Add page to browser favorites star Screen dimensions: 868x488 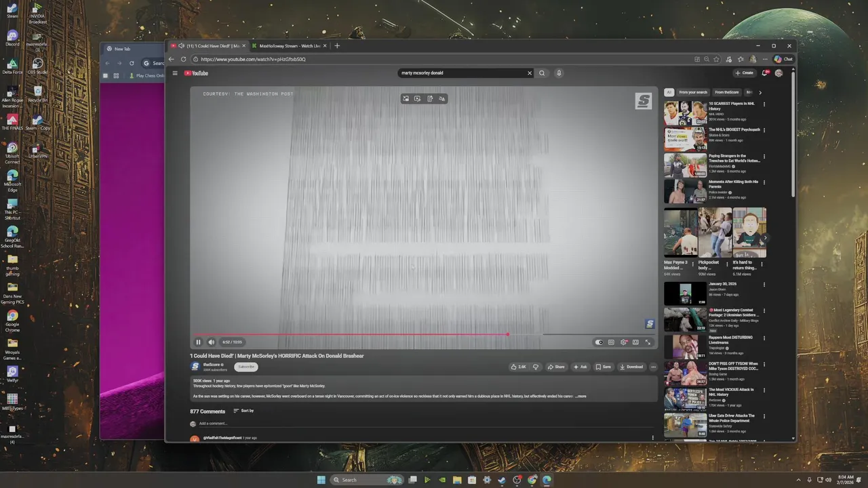point(716,59)
